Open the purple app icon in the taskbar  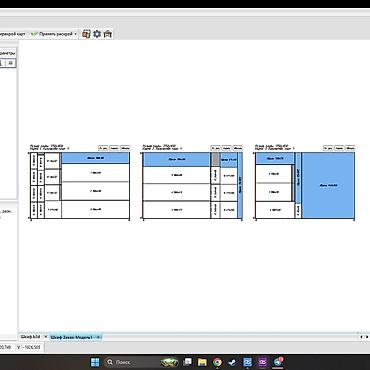263,362
